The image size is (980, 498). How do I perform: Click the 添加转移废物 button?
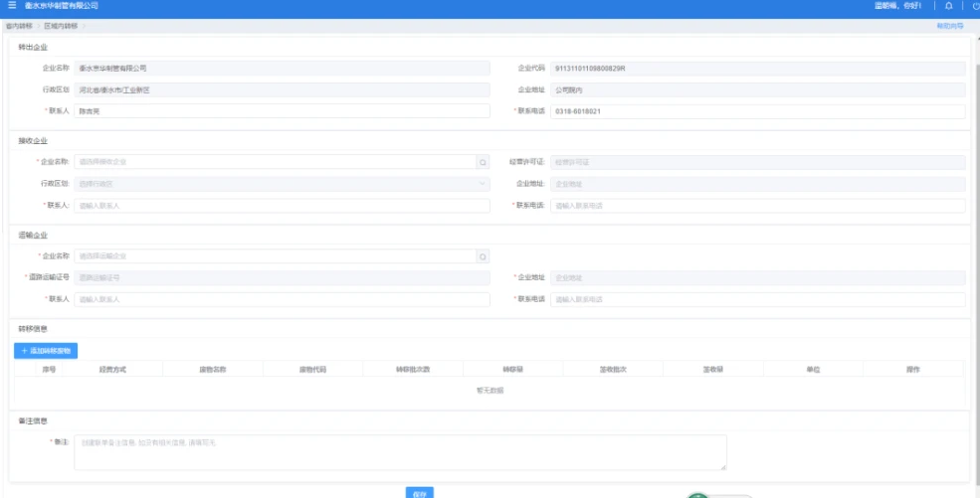pyautogui.click(x=46, y=350)
